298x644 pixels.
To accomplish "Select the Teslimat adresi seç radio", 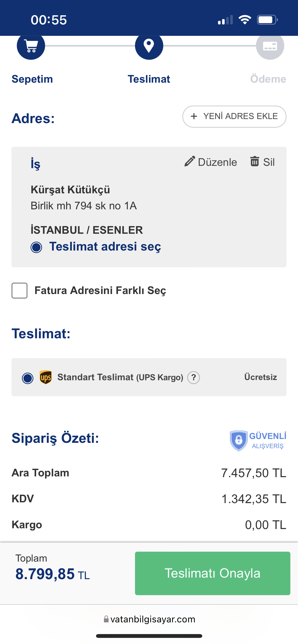I will tap(36, 247).
